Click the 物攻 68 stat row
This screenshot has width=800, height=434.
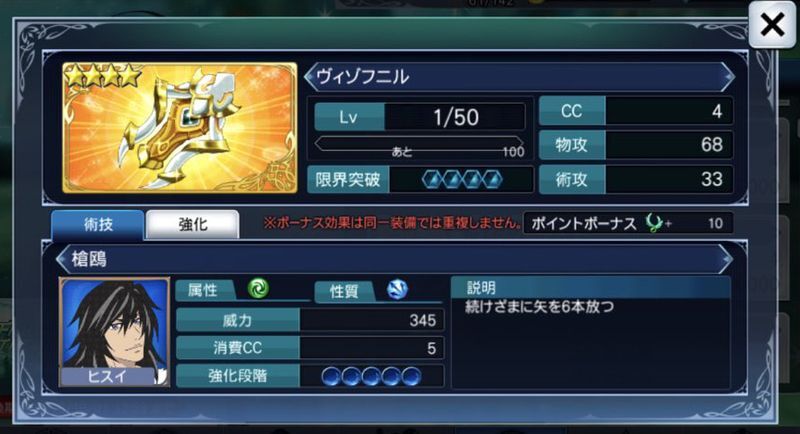click(x=636, y=145)
